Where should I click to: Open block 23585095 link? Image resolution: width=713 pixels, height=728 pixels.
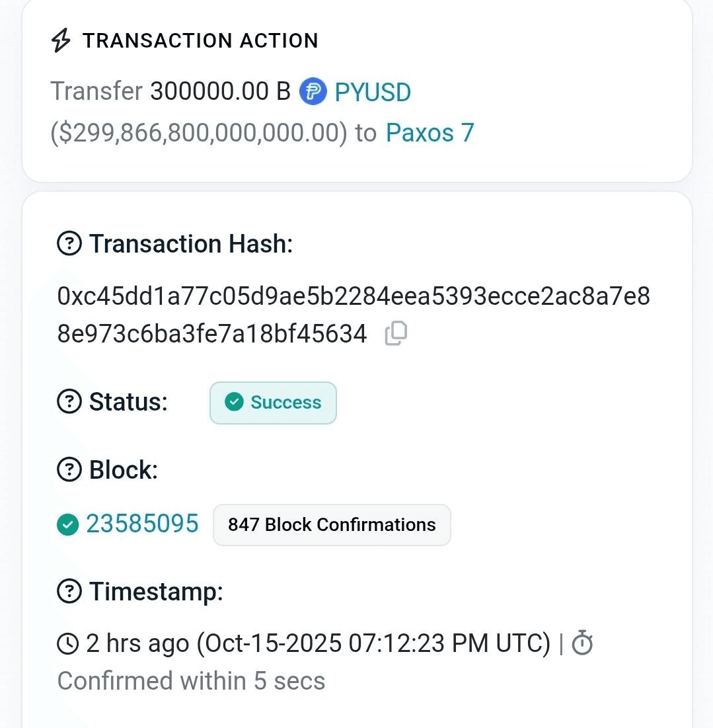pos(142,524)
